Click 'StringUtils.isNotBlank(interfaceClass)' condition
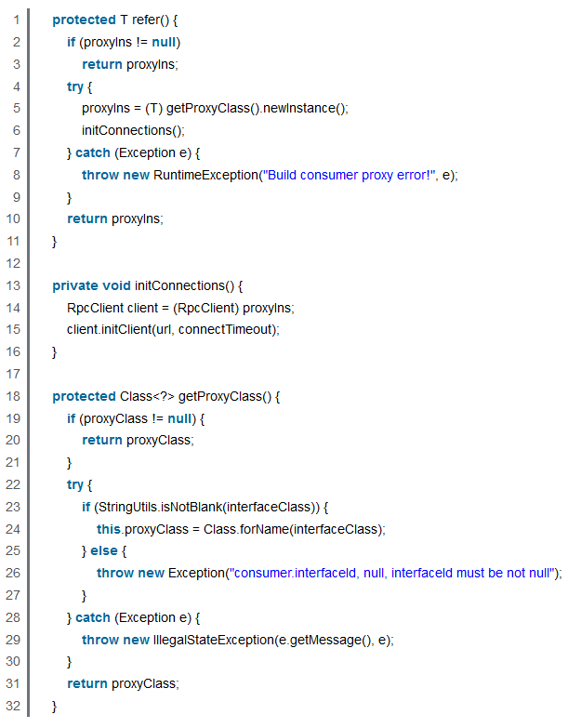 click(x=207, y=507)
